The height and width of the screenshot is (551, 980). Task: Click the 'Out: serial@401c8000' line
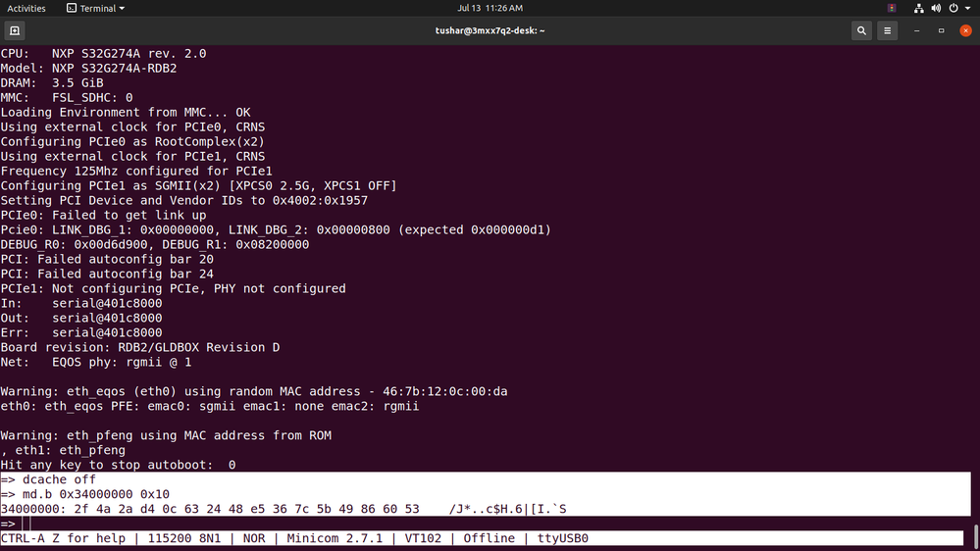[x=81, y=318]
